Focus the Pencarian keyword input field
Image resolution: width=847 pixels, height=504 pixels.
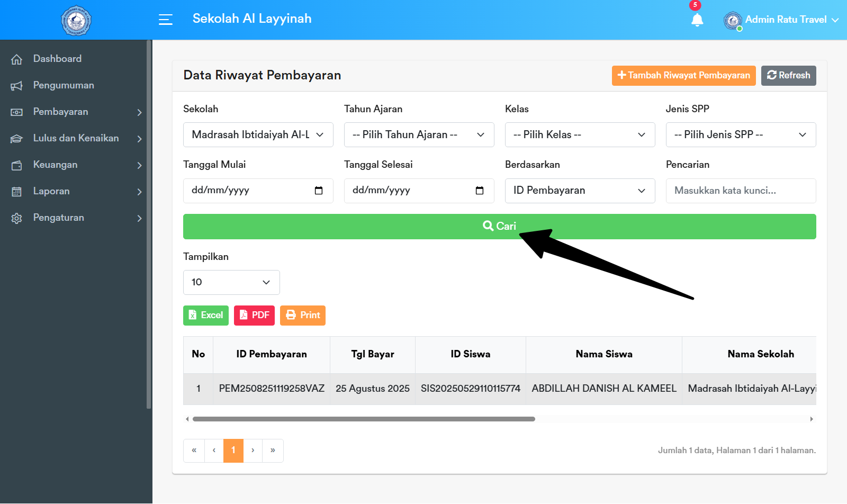741,191
